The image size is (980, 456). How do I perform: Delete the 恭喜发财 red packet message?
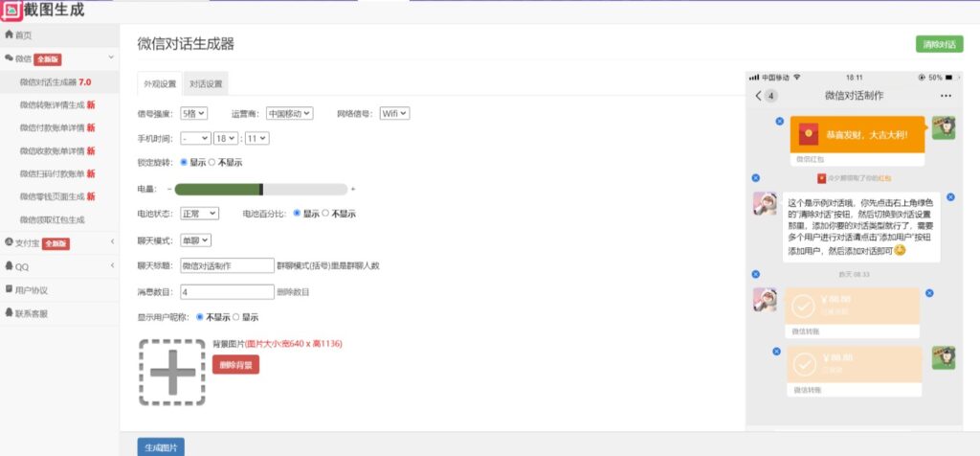(779, 121)
